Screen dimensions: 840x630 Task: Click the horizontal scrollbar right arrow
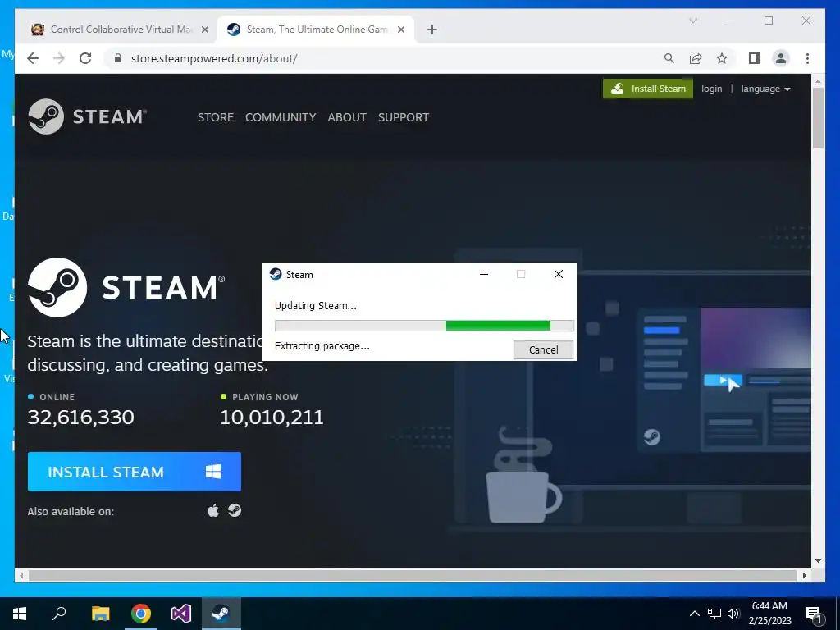(x=804, y=575)
